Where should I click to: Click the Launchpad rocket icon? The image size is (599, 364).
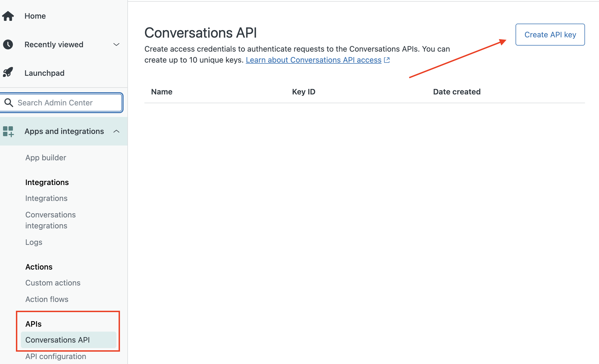pos(8,72)
